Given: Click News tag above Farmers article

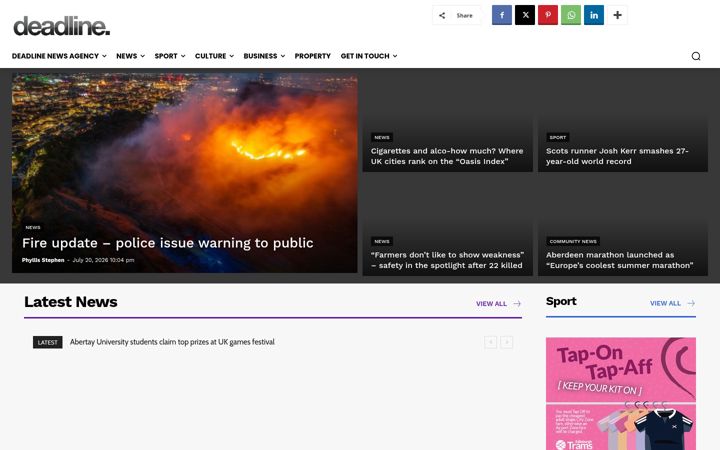Looking at the screenshot, I should (x=382, y=241).
